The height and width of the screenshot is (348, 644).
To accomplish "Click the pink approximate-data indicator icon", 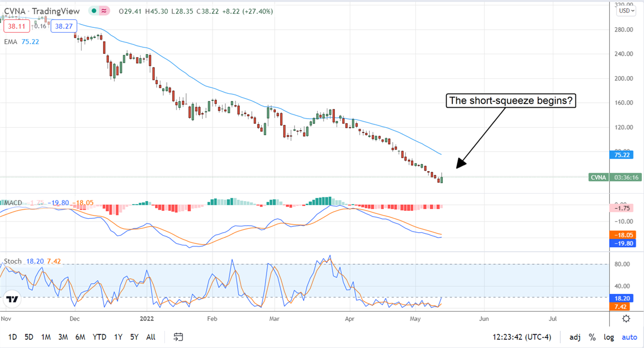I will pyautogui.click(x=104, y=10).
